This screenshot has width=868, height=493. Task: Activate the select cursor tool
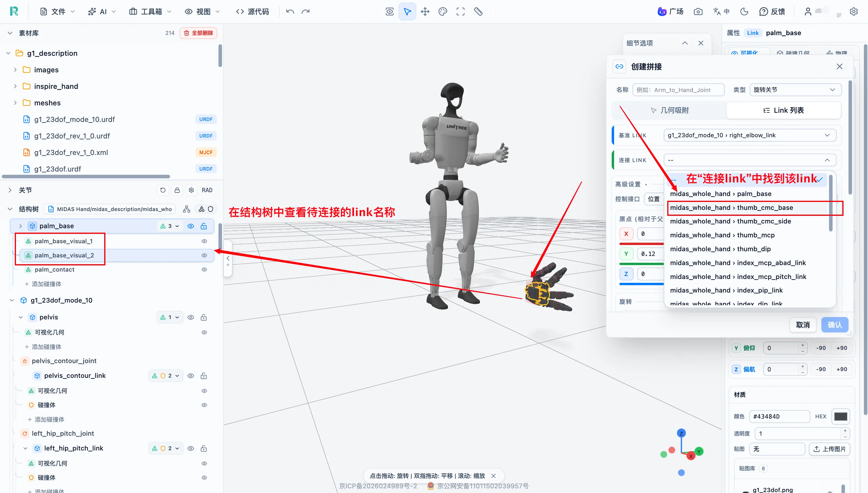[407, 12]
